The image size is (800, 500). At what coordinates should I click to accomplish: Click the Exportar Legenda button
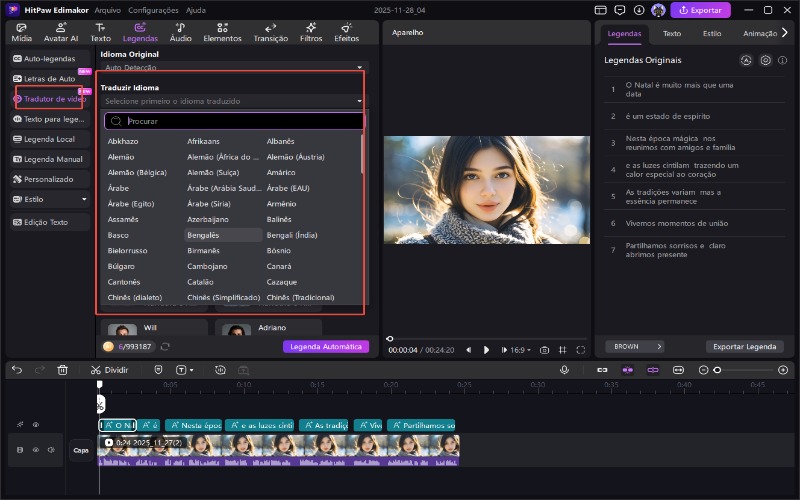[743, 346]
